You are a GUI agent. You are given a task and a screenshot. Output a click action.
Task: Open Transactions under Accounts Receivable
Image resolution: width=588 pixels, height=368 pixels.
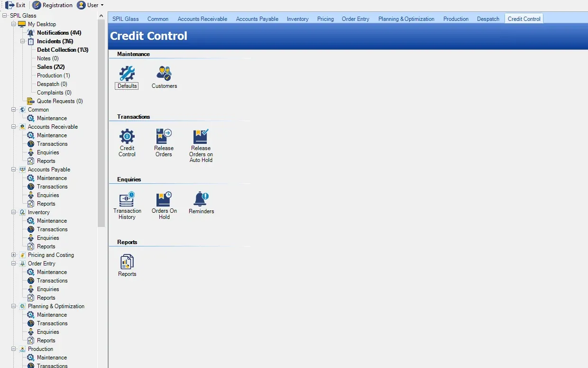[52, 144]
